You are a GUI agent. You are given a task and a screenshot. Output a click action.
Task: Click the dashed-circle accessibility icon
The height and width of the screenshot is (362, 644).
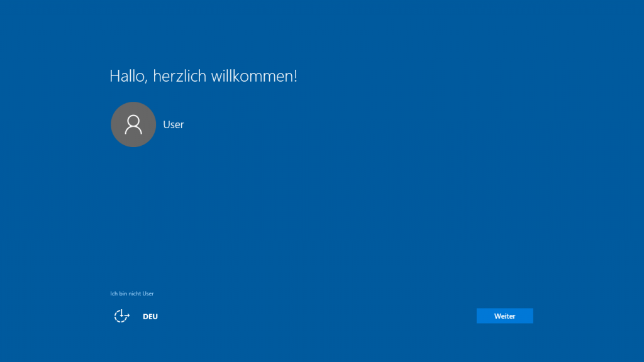121,316
